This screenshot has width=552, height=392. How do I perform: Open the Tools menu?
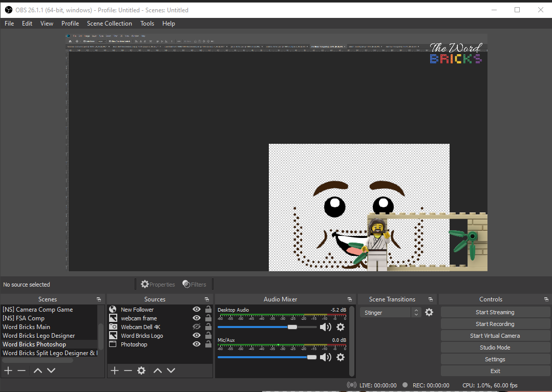[147, 24]
